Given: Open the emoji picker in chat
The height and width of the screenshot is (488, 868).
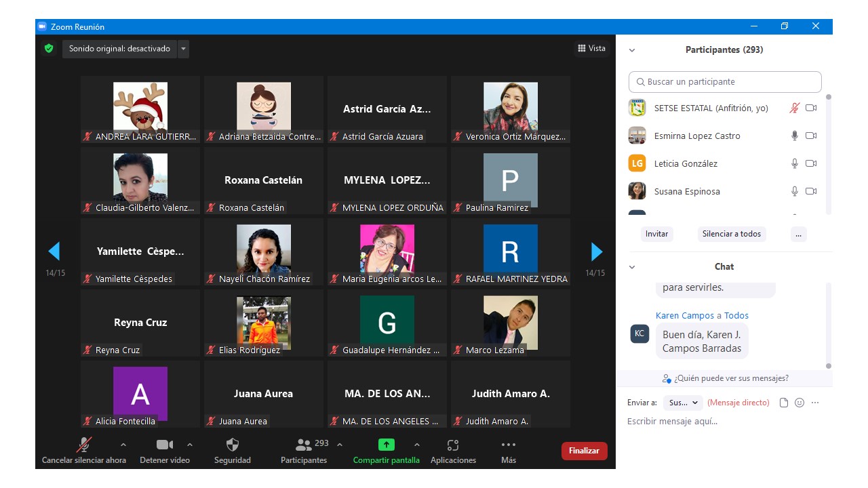Looking at the screenshot, I should point(800,403).
